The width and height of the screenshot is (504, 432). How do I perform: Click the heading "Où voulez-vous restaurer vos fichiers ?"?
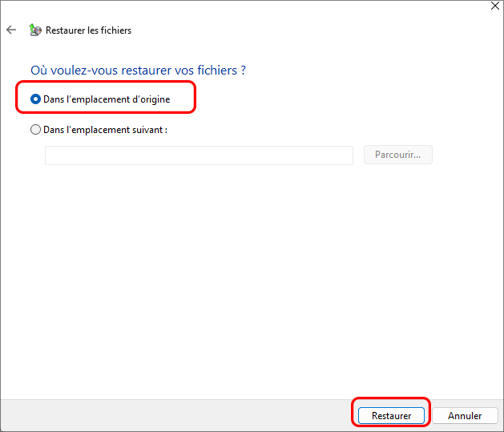pos(138,71)
